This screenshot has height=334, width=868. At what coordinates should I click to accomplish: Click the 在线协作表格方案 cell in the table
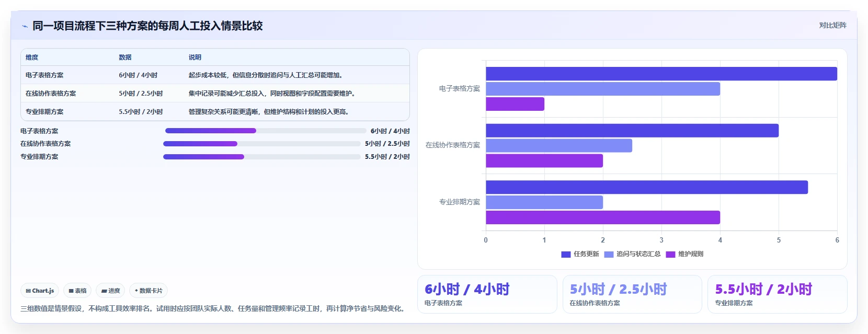pyautogui.click(x=51, y=94)
